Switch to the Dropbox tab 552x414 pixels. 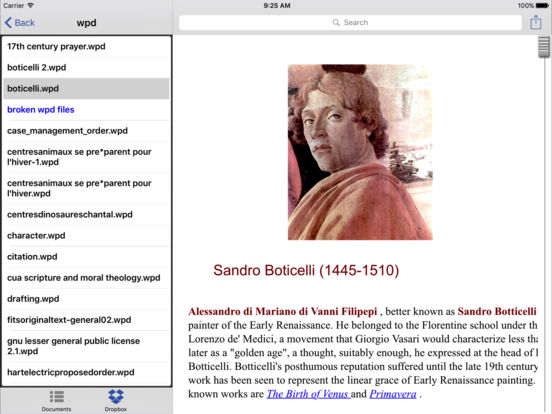pos(115,401)
